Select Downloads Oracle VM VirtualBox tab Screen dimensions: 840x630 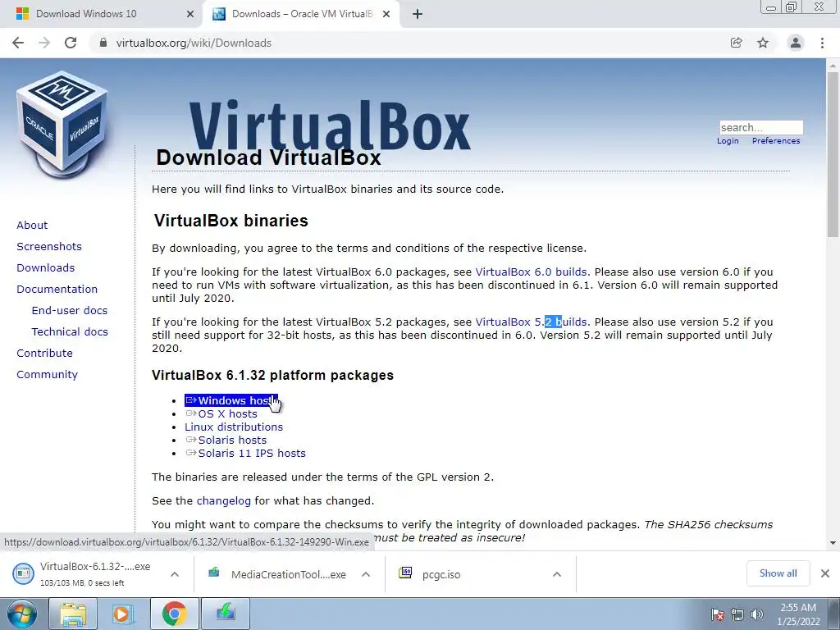300,15
